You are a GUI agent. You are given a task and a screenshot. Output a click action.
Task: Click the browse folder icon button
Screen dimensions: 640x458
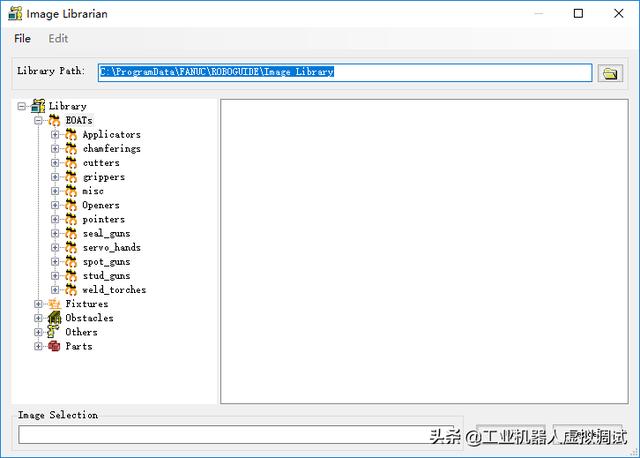tap(610, 73)
